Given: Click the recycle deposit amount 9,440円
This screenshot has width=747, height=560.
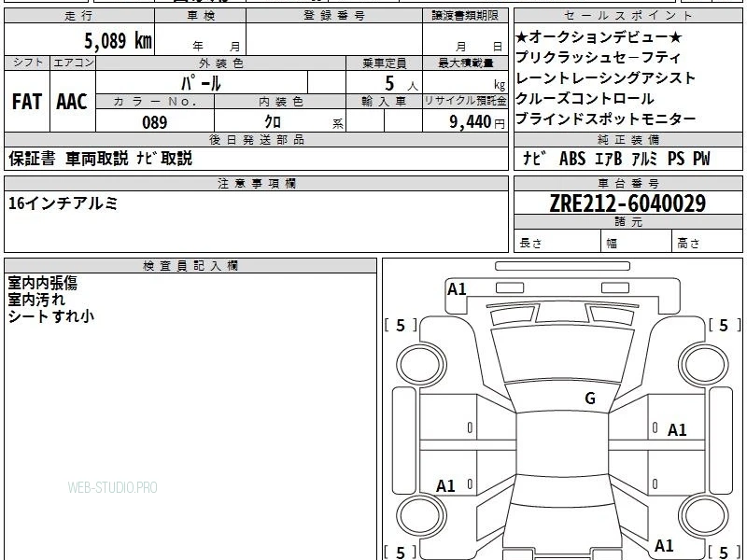Looking at the screenshot, I should point(477,122).
